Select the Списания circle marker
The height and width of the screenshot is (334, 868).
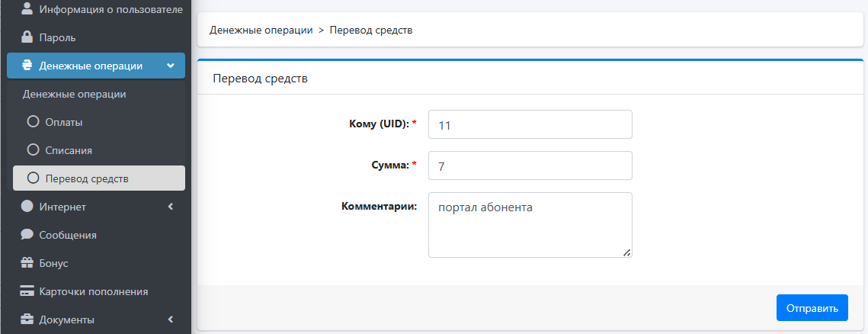(34, 150)
